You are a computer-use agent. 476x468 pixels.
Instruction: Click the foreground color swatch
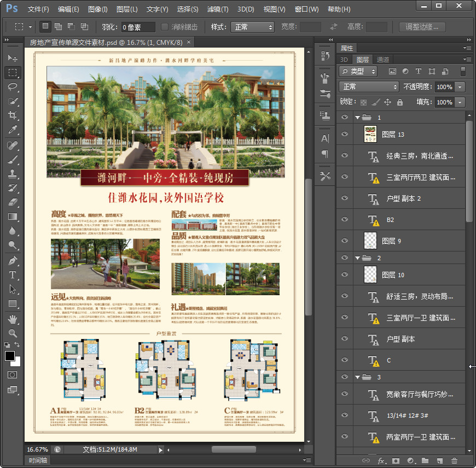coord(10,356)
